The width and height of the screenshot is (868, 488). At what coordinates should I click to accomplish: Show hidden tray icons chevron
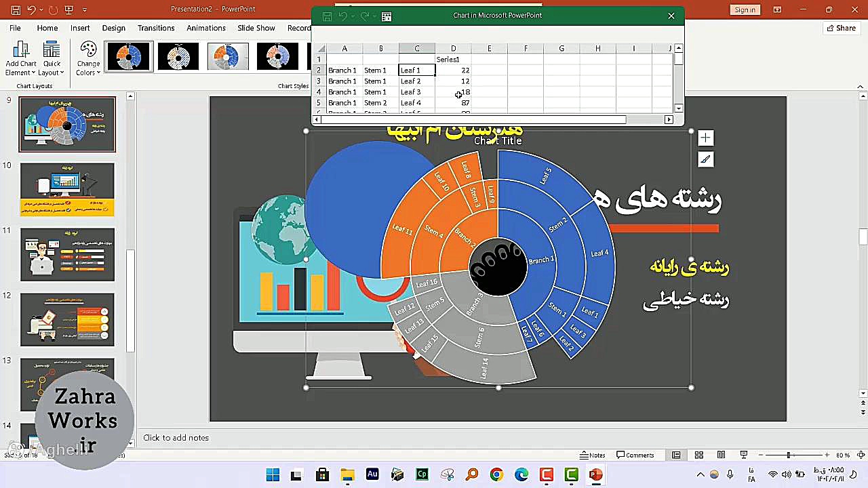coord(701,475)
